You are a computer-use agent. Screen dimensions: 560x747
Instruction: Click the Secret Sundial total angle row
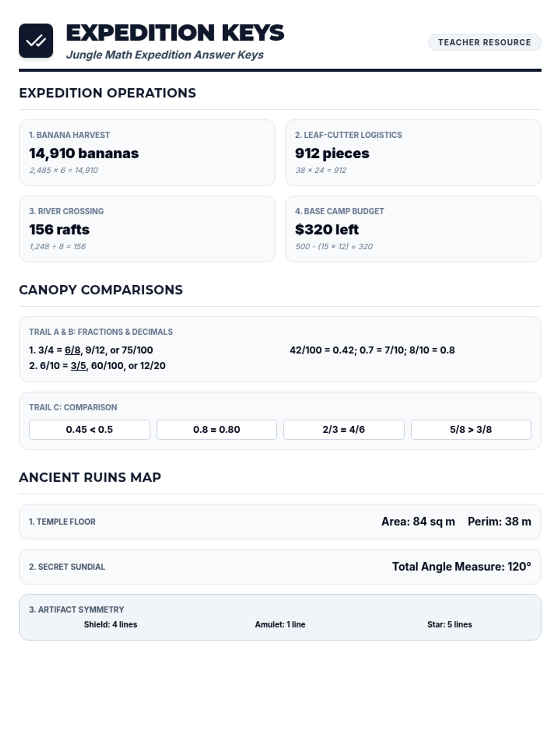pyautogui.click(x=280, y=567)
